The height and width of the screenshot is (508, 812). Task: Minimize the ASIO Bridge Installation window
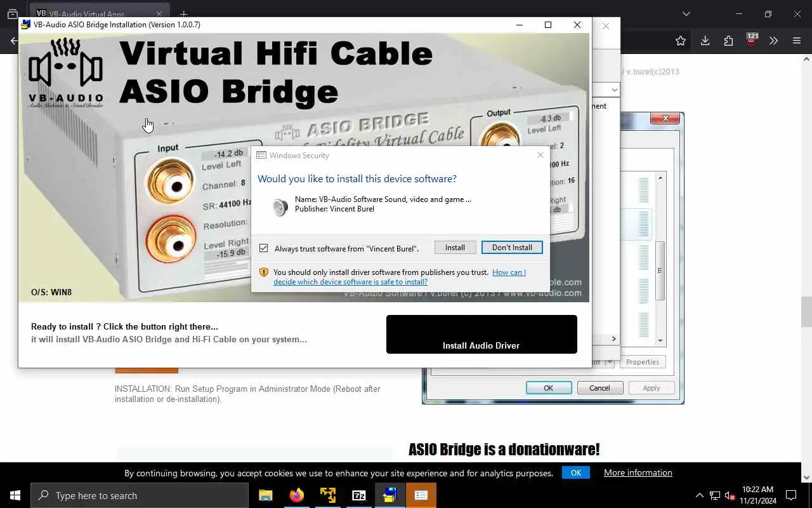[x=520, y=25]
